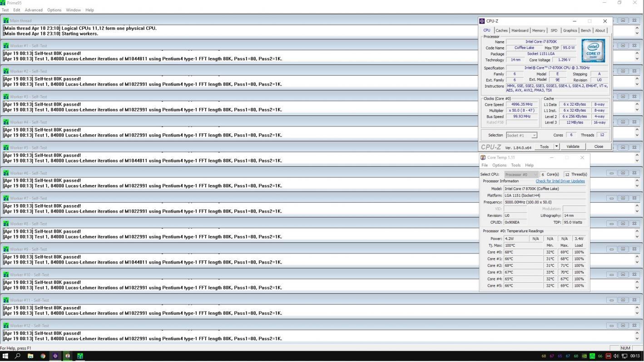Click Core Speed value 4996.35 MHz
The image size is (644, 362).
(x=522, y=104)
